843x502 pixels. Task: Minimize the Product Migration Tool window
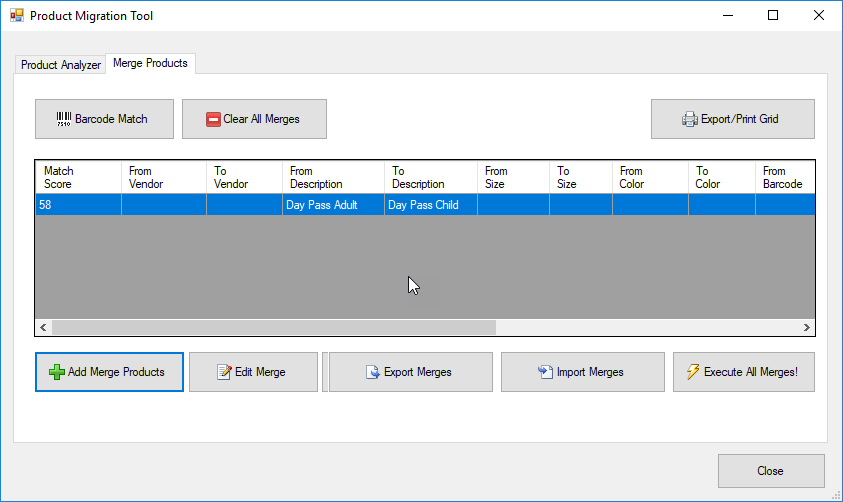(728, 16)
